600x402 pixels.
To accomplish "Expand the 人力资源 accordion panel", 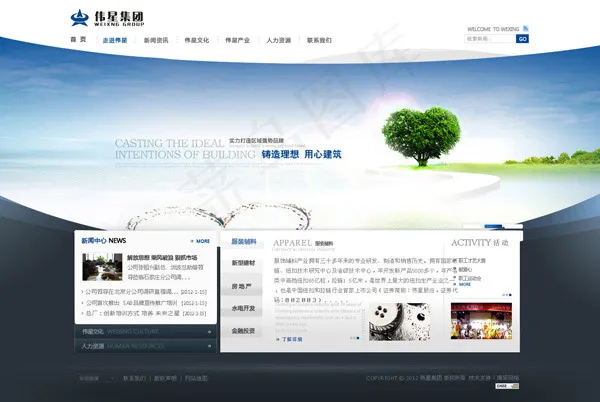I will tap(146, 346).
